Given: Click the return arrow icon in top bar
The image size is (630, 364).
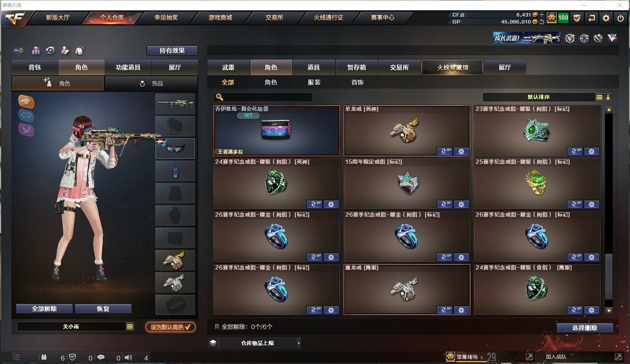Looking at the screenshot, I should [592, 18].
